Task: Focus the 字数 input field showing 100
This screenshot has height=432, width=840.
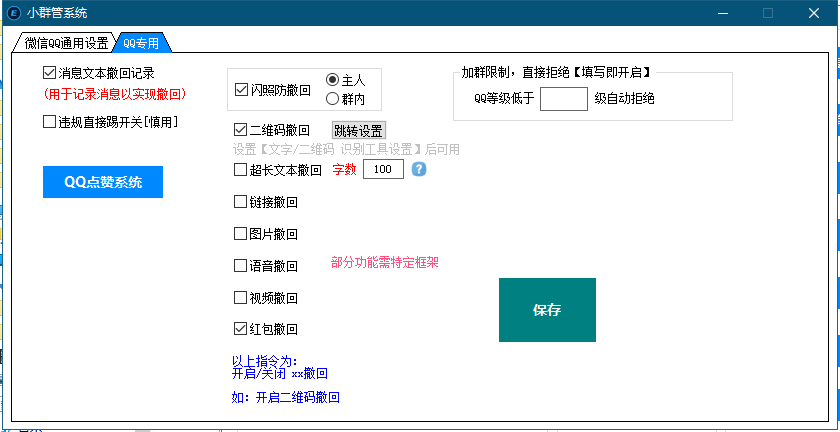Action: (x=384, y=169)
